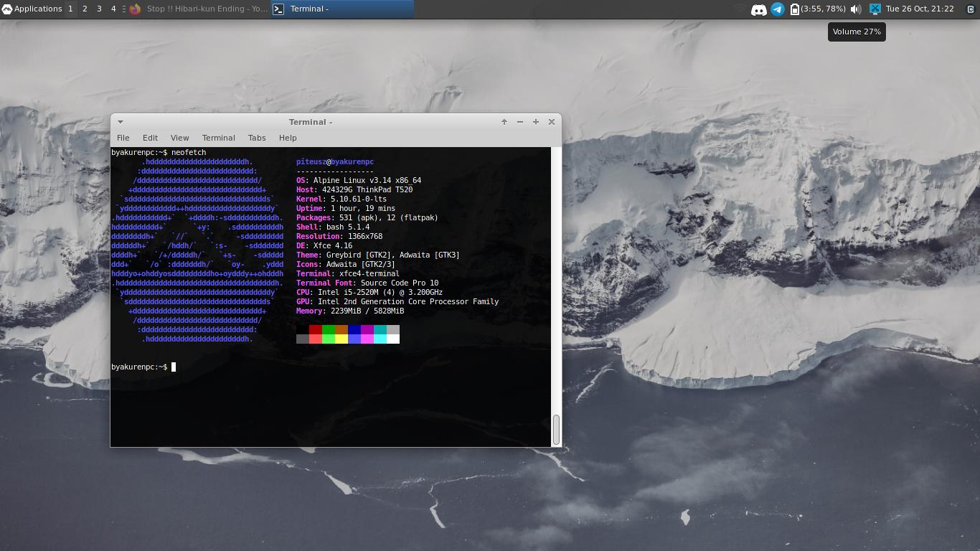Click the white color block in neofetch

(x=393, y=339)
